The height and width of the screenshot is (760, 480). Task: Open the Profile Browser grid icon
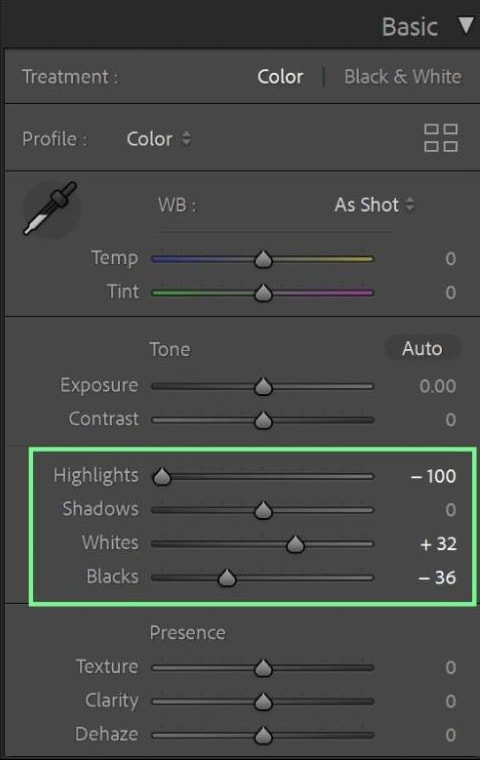coord(441,138)
